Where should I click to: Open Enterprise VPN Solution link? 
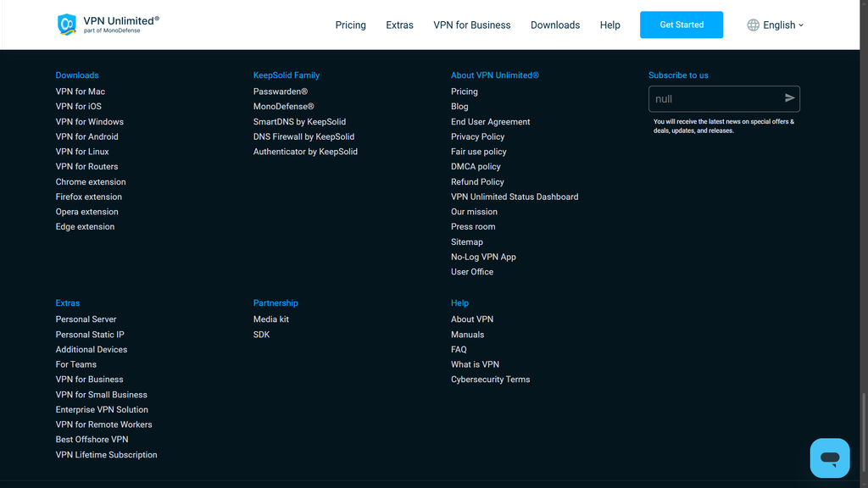click(x=102, y=410)
